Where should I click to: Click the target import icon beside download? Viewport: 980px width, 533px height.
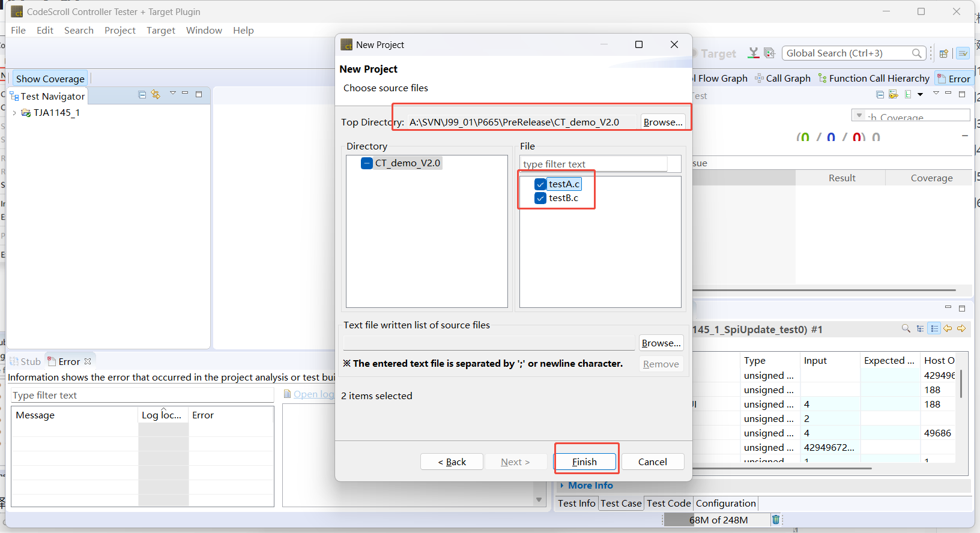tap(770, 53)
